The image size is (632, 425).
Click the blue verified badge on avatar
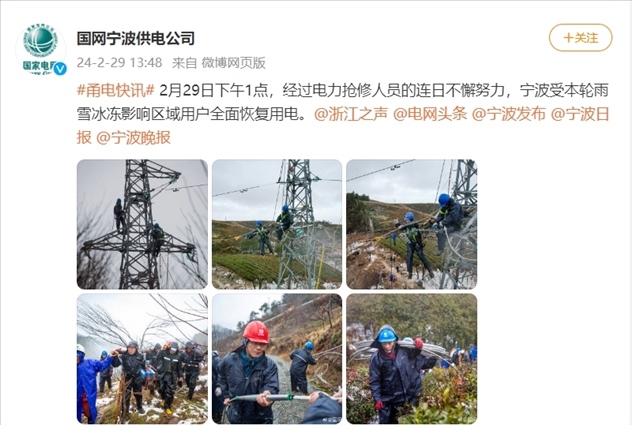coord(60,69)
